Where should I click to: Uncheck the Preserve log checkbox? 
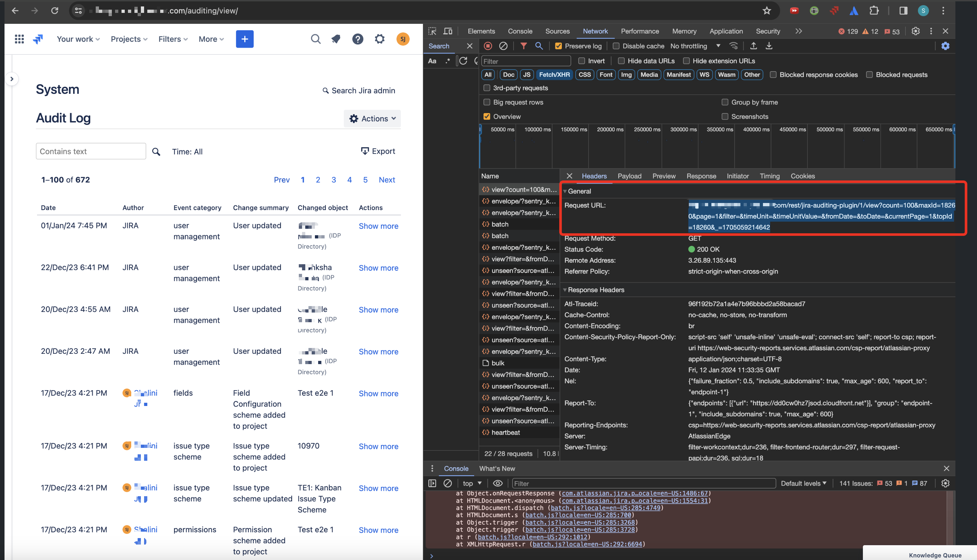(x=559, y=46)
